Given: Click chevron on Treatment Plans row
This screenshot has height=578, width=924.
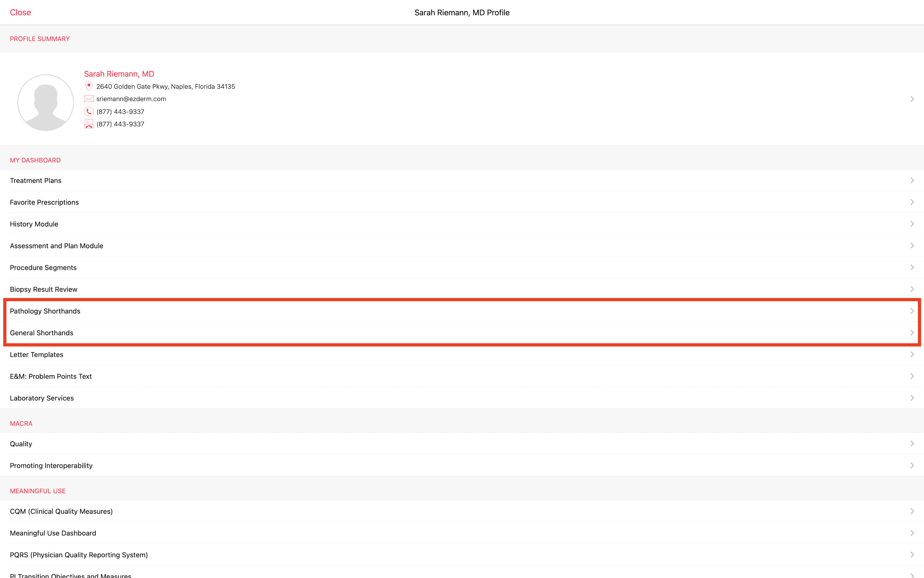Looking at the screenshot, I should point(912,180).
